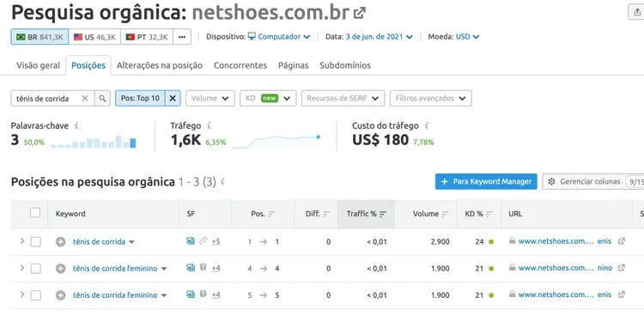644x322 pixels.
Task: Click the export share icon button
Action: pos(637,11)
